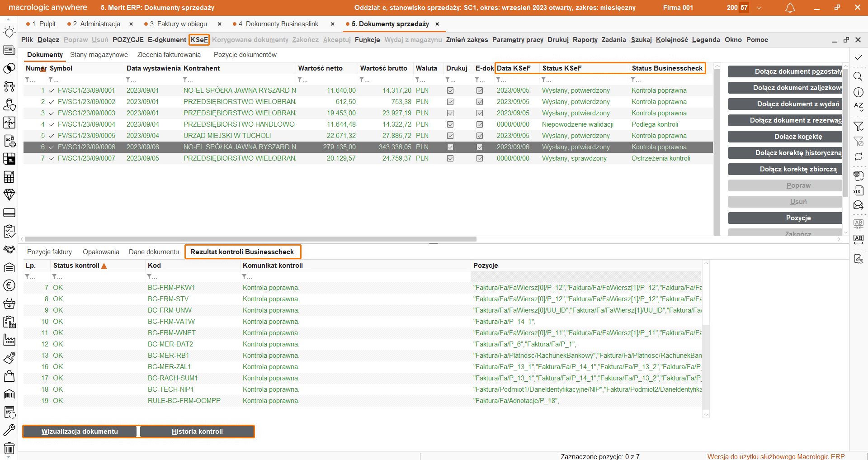
Task: Toggle Drukuj checkbox for FV/SC1/23/09/0001
Action: click(450, 90)
